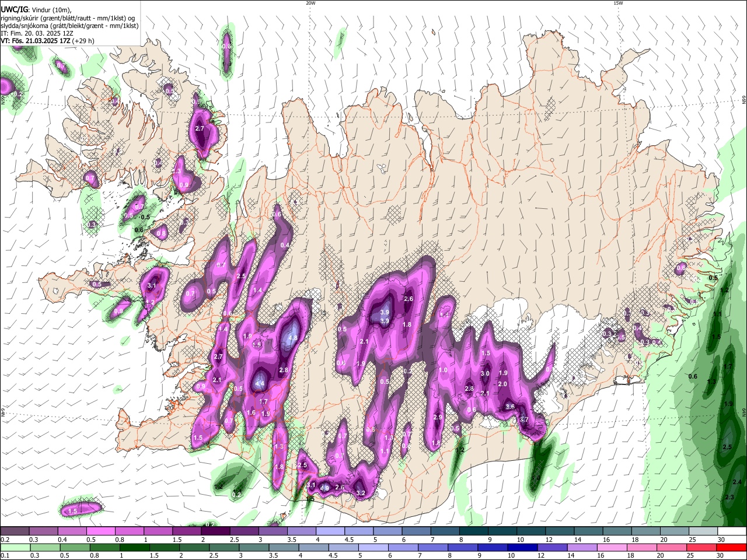
Task: Select the darkest purple snow-scale swatch labeled 2
Action: coord(215,531)
